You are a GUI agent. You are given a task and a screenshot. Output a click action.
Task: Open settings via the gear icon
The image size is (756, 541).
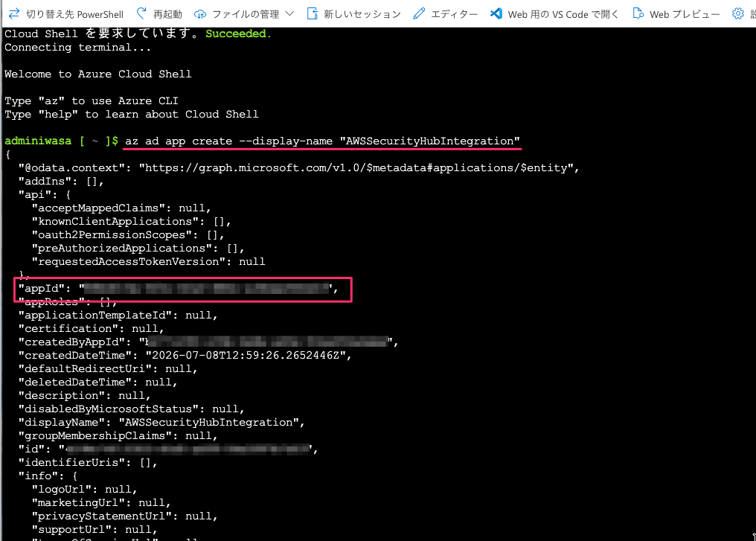click(x=737, y=13)
